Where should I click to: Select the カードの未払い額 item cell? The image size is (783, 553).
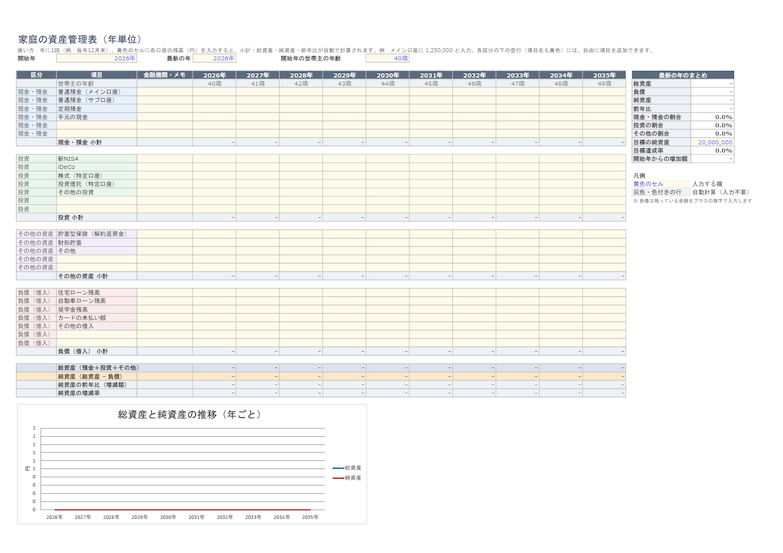pos(96,317)
